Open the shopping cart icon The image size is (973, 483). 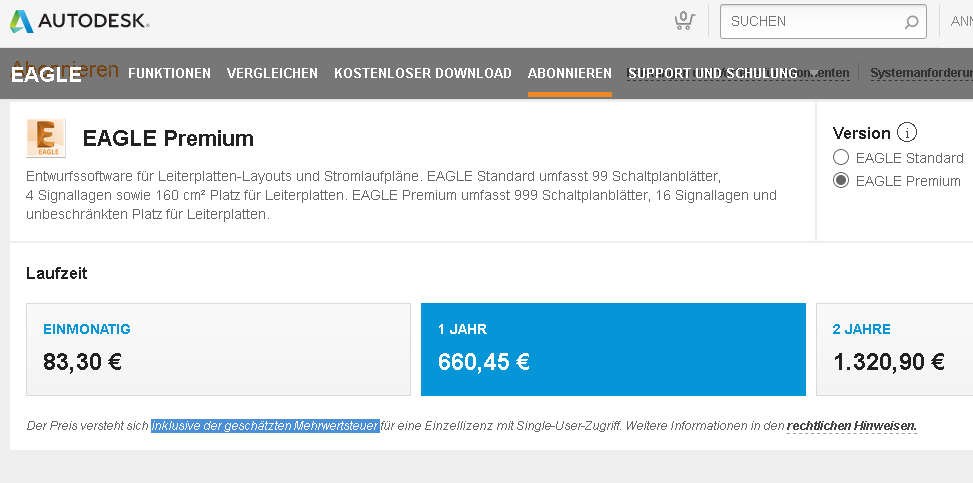pyautogui.click(x=684, y=20)
